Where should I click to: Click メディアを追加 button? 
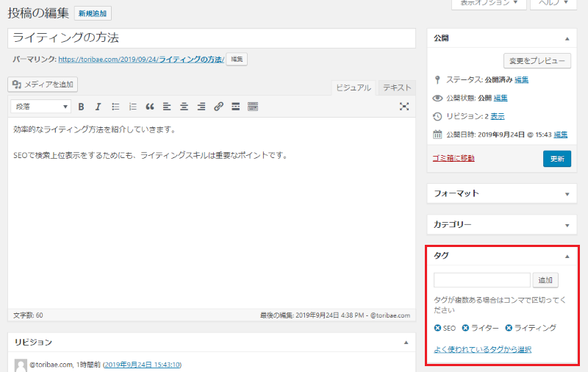coord(43,85)
